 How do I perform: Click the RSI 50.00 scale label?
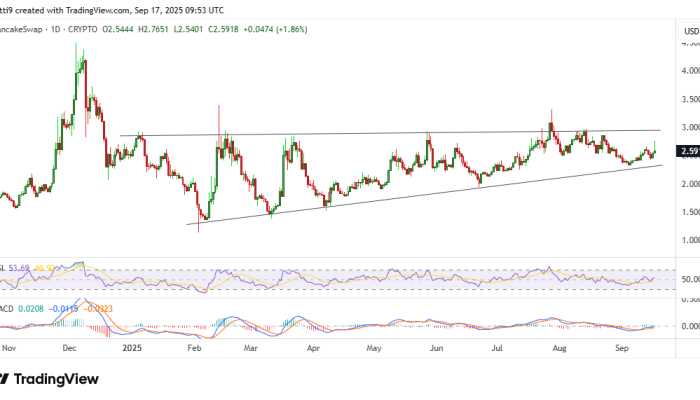688,279
